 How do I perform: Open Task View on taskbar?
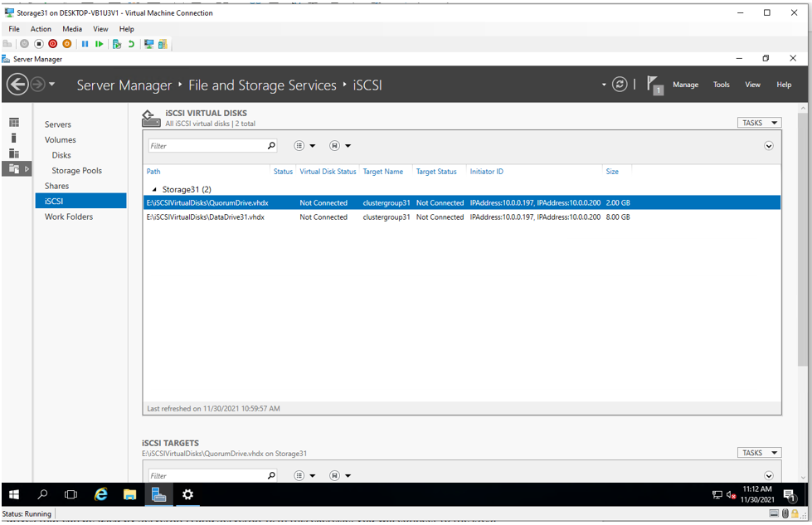71,495
